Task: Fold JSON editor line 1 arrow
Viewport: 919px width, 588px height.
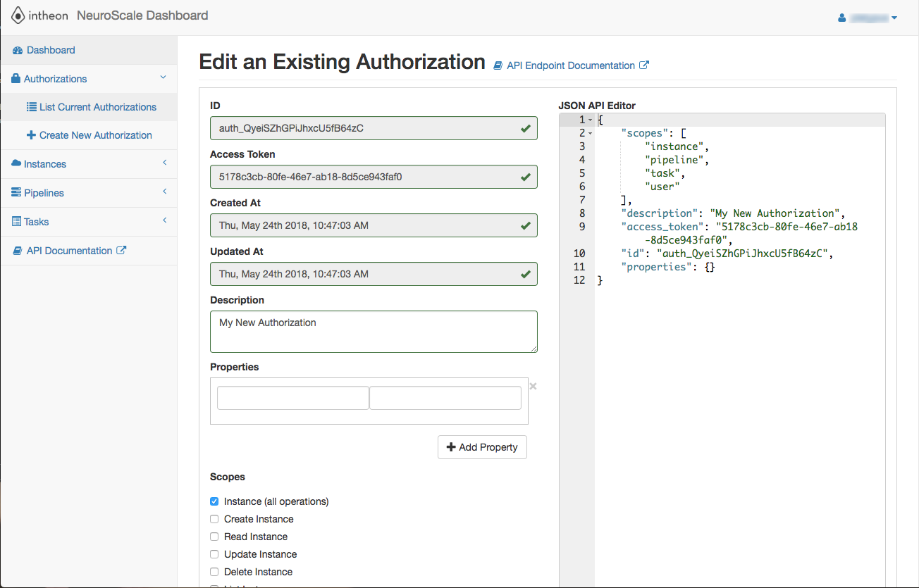Action: [x=591, y=120]
